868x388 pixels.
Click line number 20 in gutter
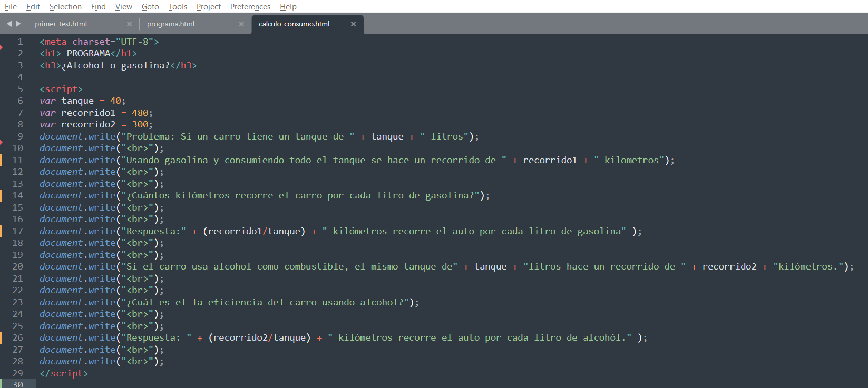(x=17, y=266)
